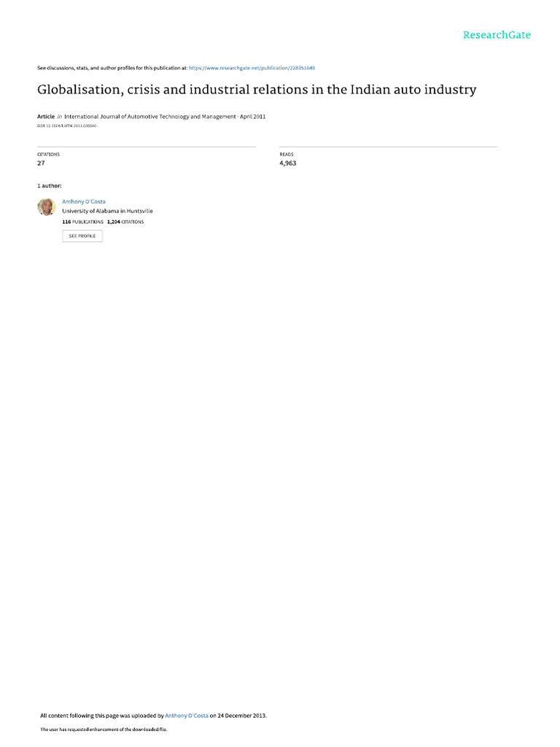Screen dimensions: 560x747
Task: Open uploader Anthony D'Costa link in footer
Action: click(x=186, y=716)
